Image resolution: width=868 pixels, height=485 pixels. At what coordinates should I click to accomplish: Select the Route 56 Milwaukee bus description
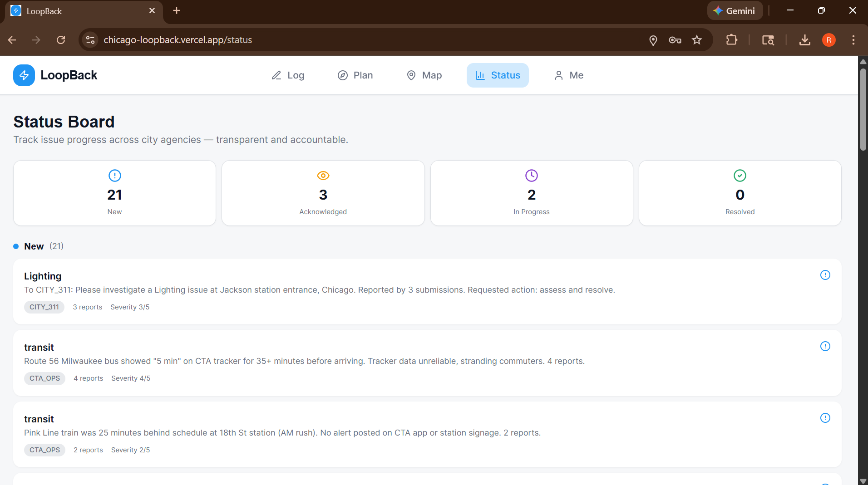(x=304, y=361)
